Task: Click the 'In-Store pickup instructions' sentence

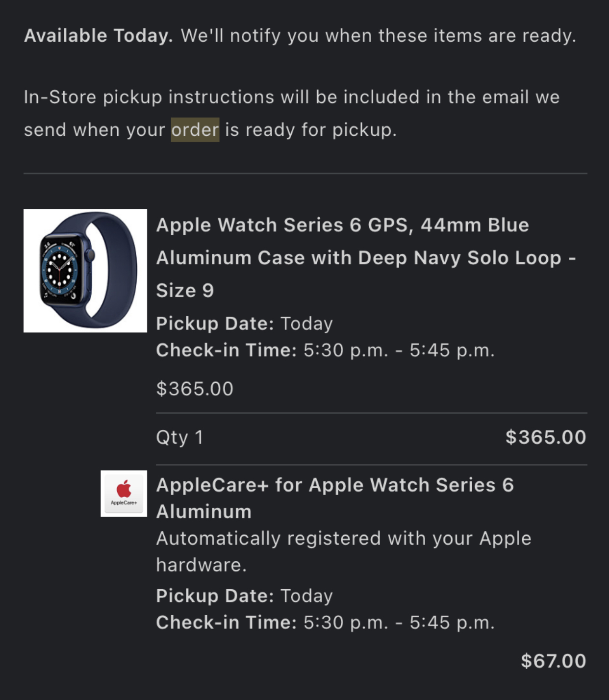Action: (292, 113)
